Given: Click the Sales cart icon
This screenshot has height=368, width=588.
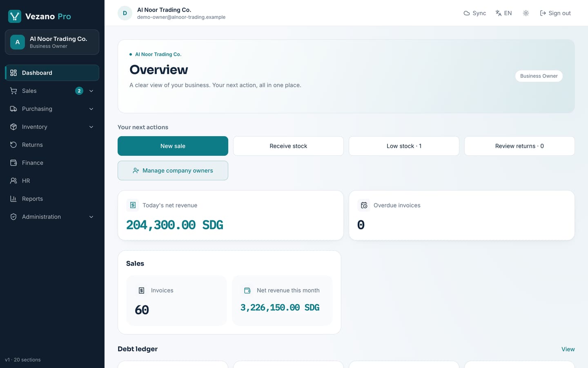Looking at the screenshot, I should (13, 91).
